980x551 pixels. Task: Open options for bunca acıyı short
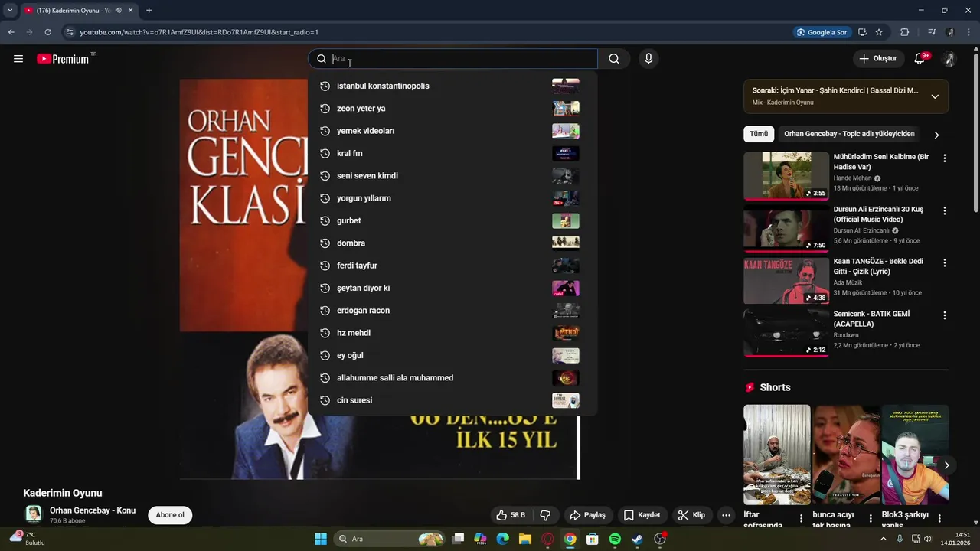click(871, 518)
